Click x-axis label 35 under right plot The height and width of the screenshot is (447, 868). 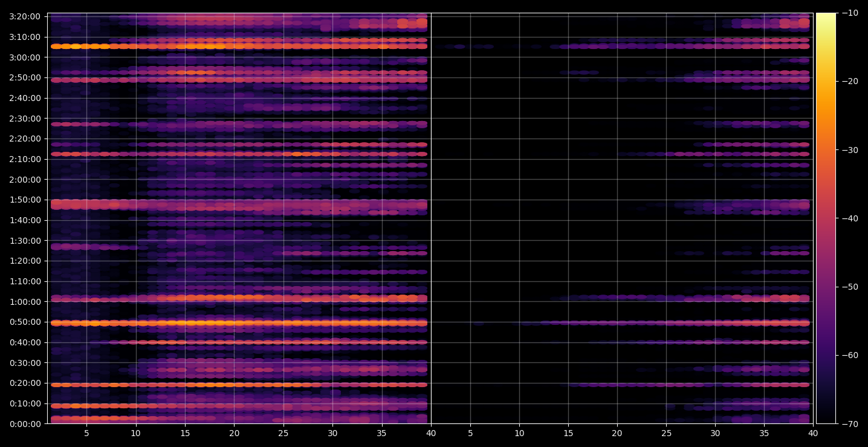click(765, 433)
